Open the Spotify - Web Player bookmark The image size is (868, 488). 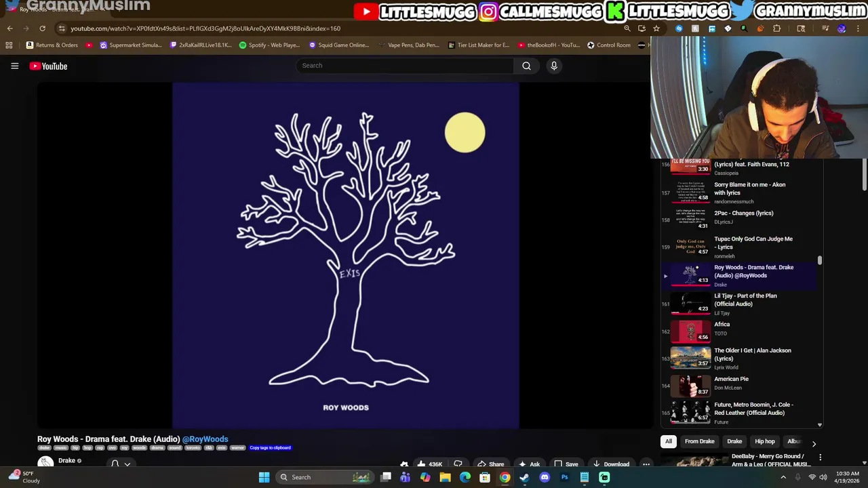(x=270, y=45)
